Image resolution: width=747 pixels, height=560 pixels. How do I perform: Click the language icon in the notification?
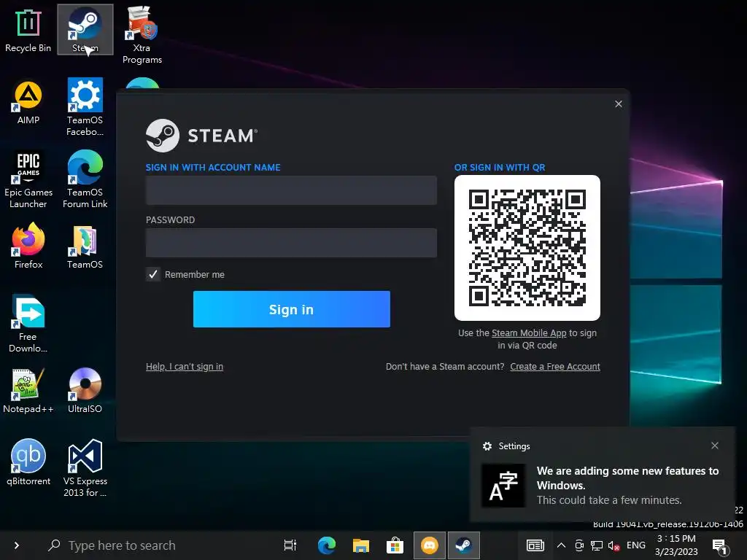[x=503, y=486]
